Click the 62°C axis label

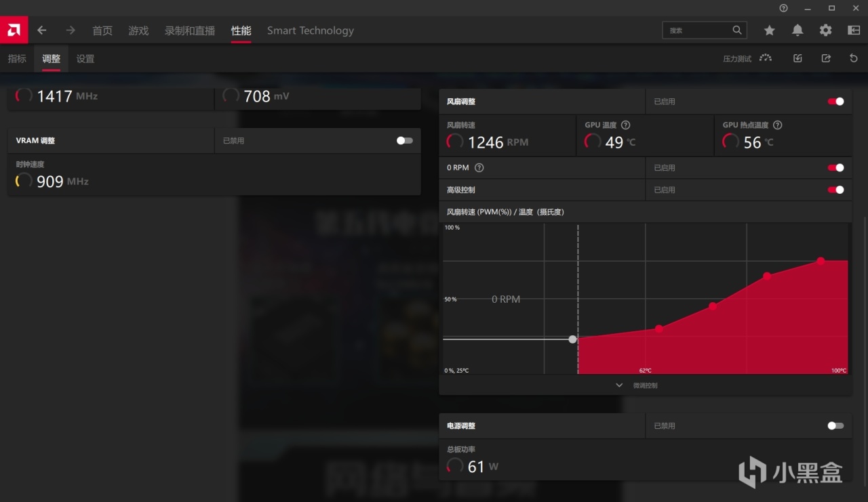pos(645,371)
